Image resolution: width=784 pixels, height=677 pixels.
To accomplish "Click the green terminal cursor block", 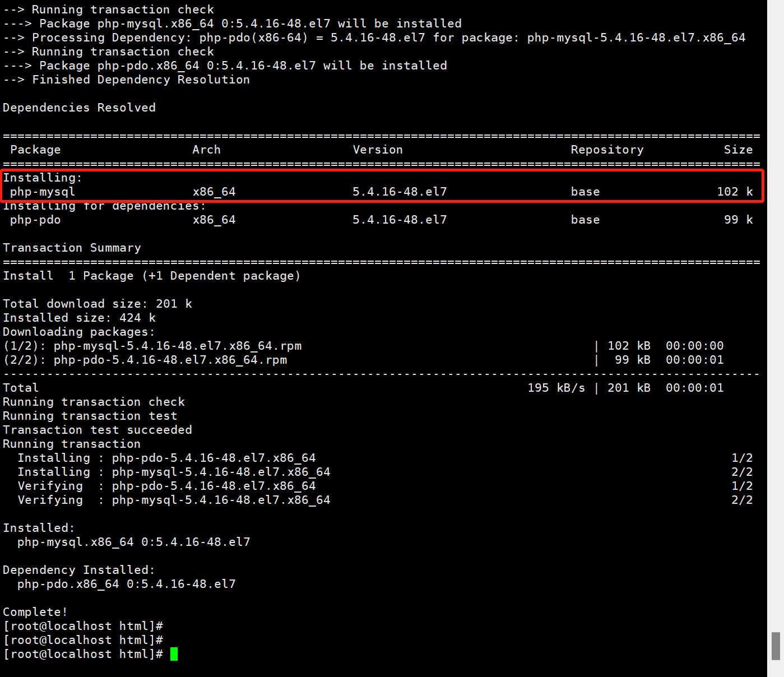I will [174, 654].
